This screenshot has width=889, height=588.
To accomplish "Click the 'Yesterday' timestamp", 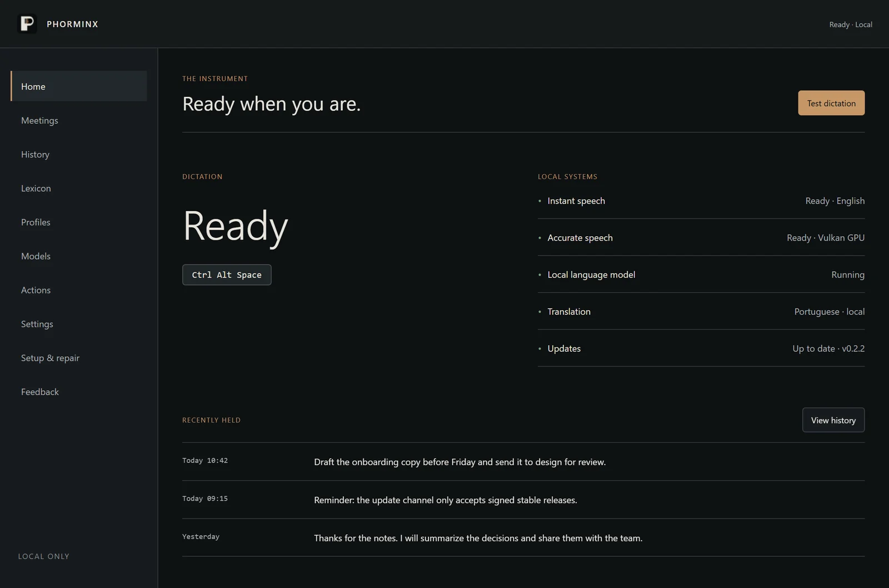I will pyautogui.click(x=201, y=537).
